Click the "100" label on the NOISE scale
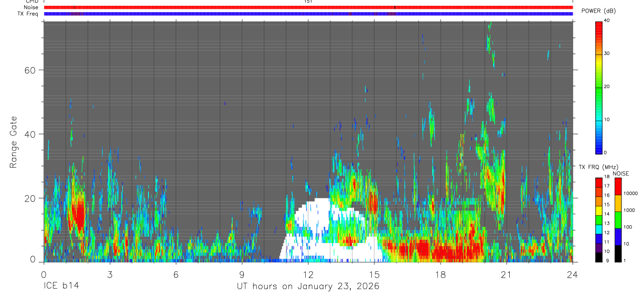 (627, 227)
